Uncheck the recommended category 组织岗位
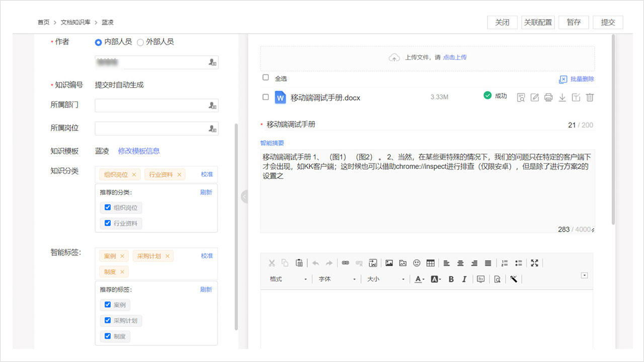This screenshot has width=644, height=362. click(108, 207)
